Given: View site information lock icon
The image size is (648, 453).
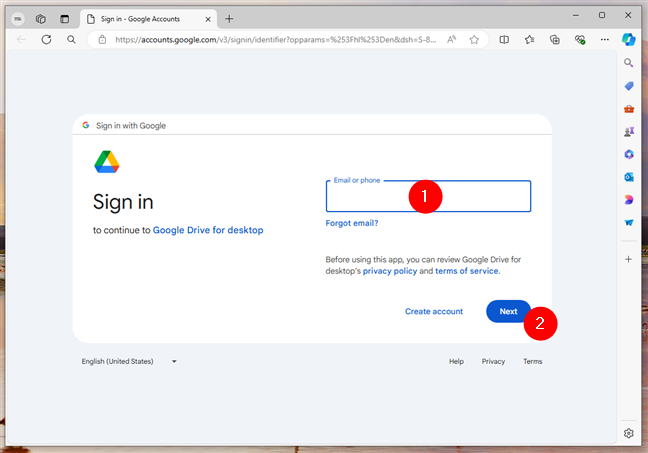Looking at the screenshot, I should point(102,40).
